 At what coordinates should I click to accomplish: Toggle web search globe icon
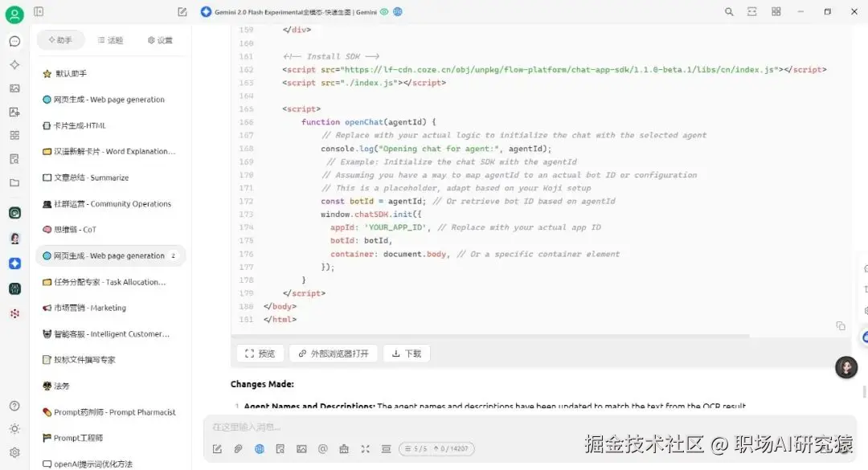tap(259, 449)
